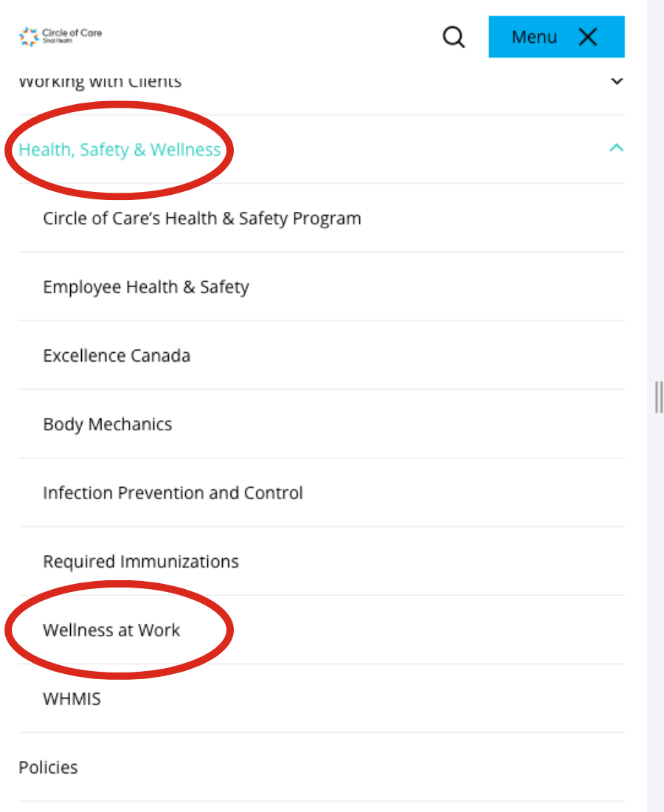Choose Wellness at Work

pos(111,630)
